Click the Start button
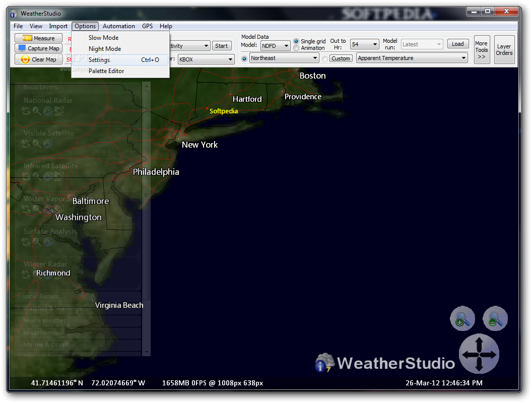Image resolution: width=532 pixels, height=403 pixels. (222, 46)
